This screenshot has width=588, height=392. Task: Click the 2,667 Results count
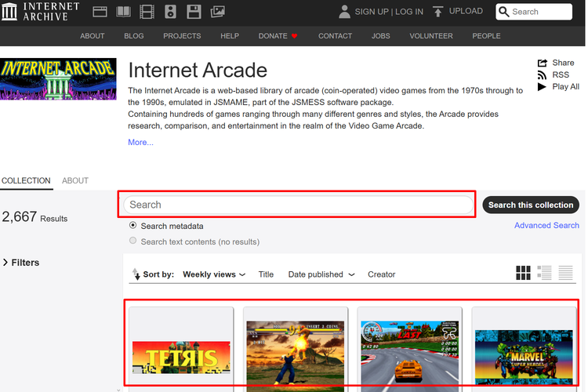click(34, 217)
